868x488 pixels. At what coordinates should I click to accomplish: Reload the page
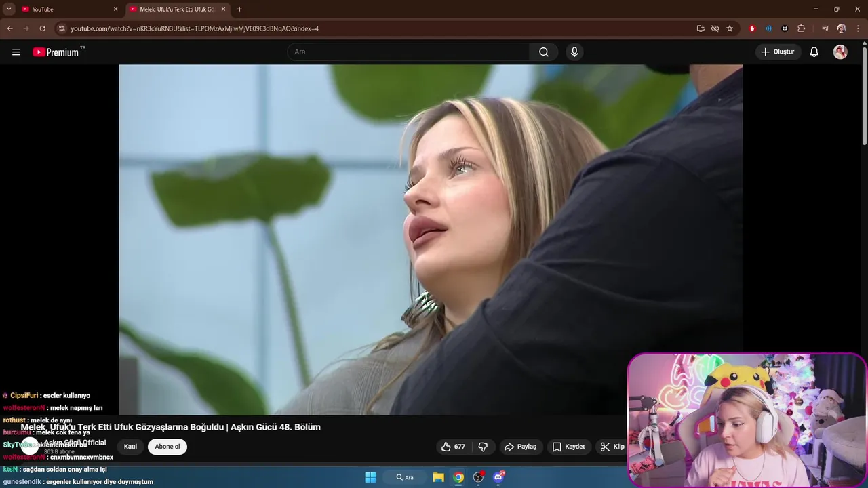42,28
